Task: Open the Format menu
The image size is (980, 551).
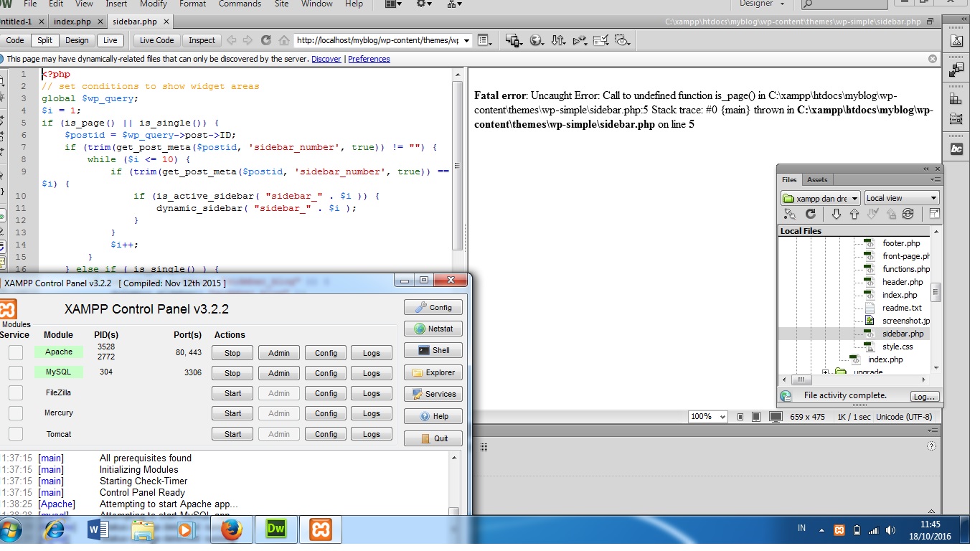Action: pyautogui.click(x=192, y=4)
